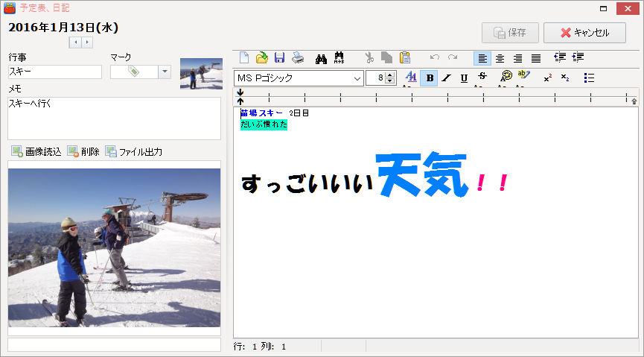Click the highlighted だいぶ慣れた text
Image resolution: width=644 pixels, height=357 pixels.
[x=264, y=124]
